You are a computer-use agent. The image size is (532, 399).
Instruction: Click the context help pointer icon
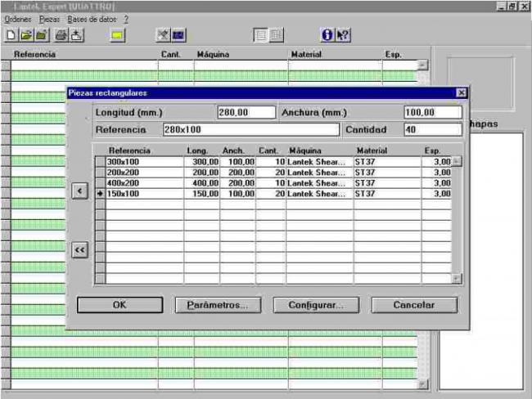(x=343, y=35)
